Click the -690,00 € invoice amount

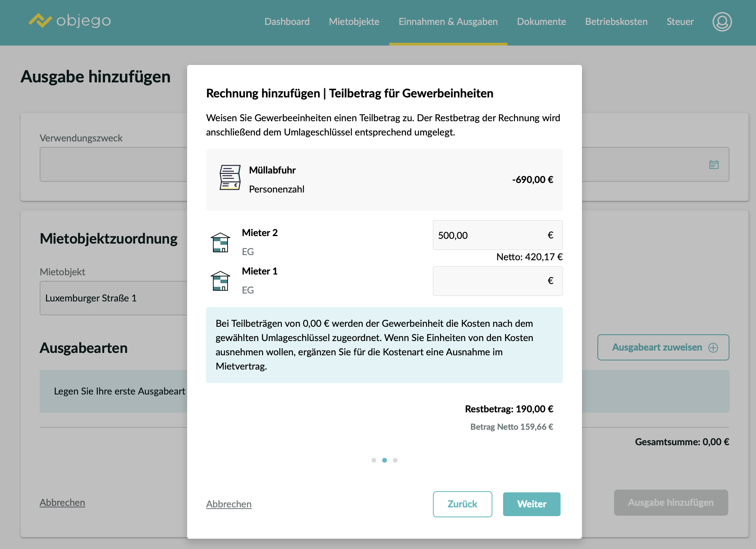pyautogui.click(x=532, y=180)
